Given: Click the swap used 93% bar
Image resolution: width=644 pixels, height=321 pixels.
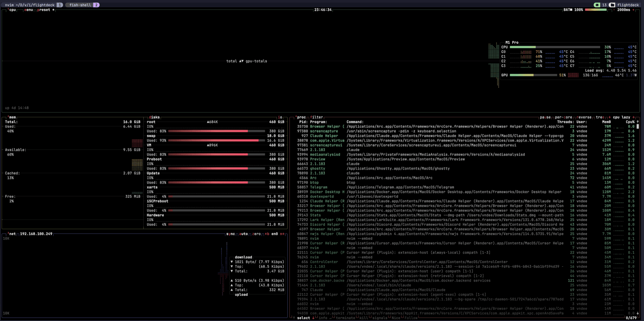Looking at the screenshot, I should pyautogui.click(x=217, y=140).
